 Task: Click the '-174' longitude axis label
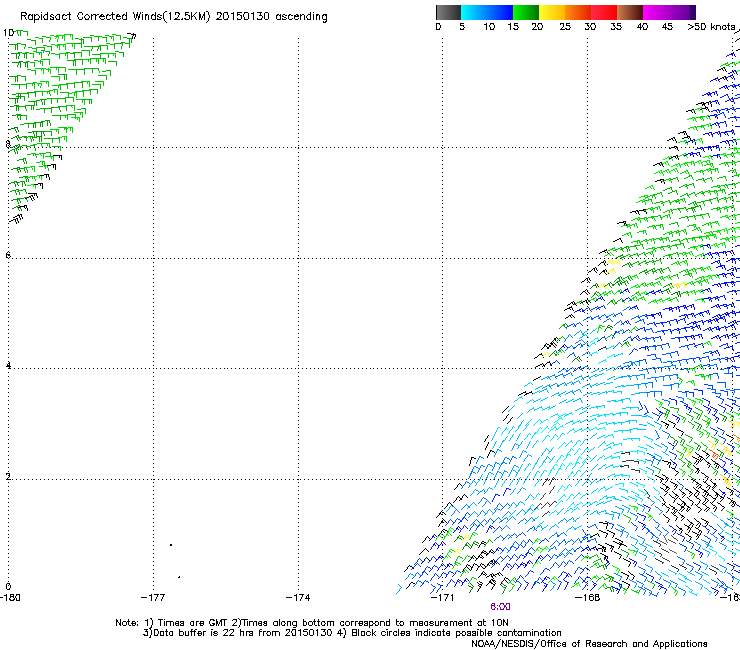tap(298, 598)
